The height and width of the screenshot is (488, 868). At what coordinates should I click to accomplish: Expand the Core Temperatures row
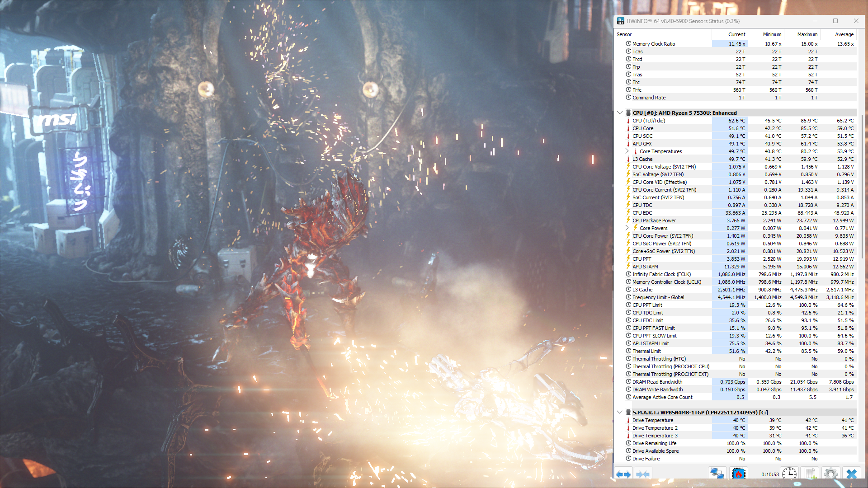click(x=627, y=151)
